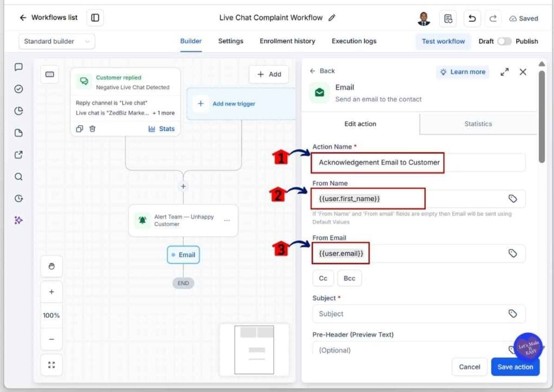The image size is (554, 392).
Task: Open history clock sidebar icon
Action: coord(19,198)
